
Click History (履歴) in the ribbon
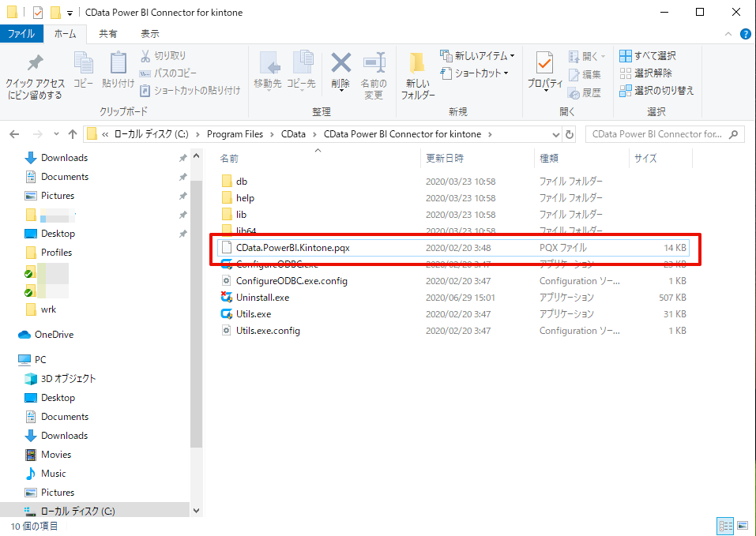[x=585, y=92]
